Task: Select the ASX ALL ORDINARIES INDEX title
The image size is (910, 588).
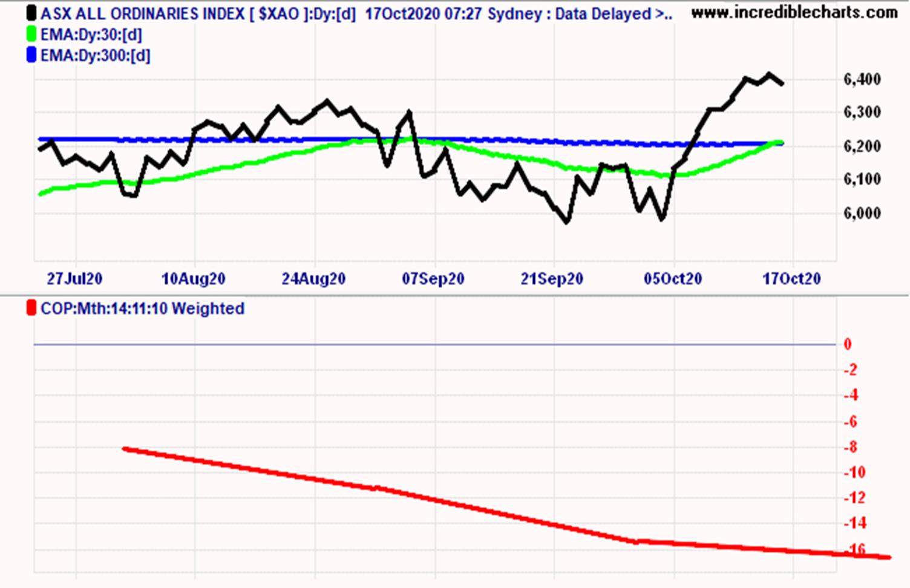Action: [142, 13]
